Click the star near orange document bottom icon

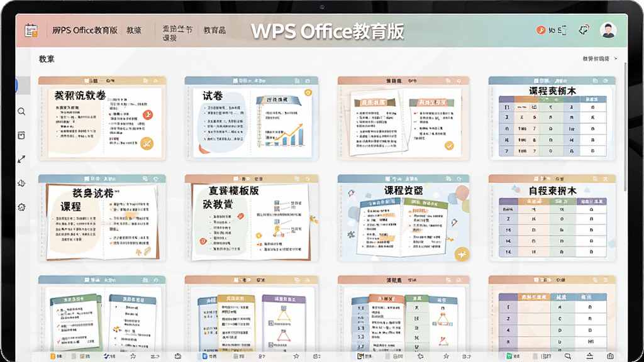point(133,356)
